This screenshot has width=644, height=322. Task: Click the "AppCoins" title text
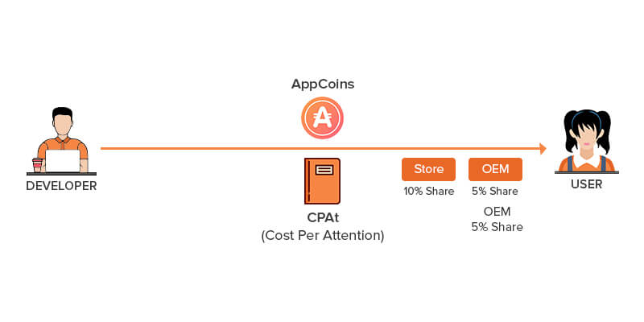pyautogui.click(x=322, y=85)
